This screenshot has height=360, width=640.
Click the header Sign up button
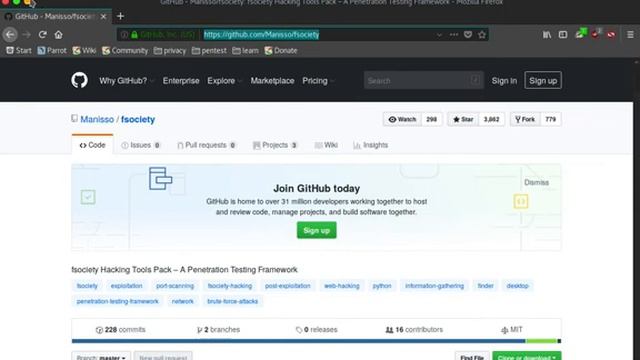(543, 80)
